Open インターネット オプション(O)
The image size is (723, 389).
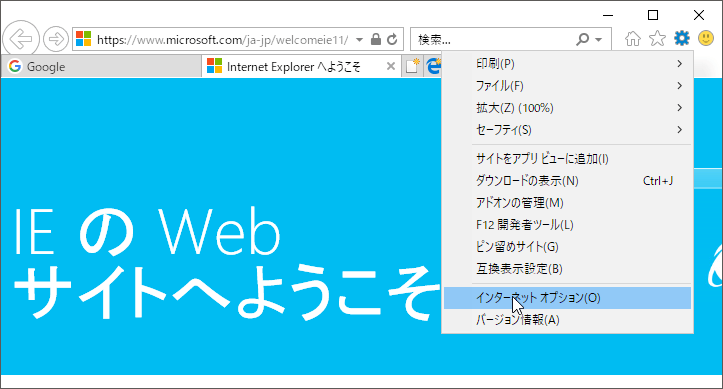567,298
